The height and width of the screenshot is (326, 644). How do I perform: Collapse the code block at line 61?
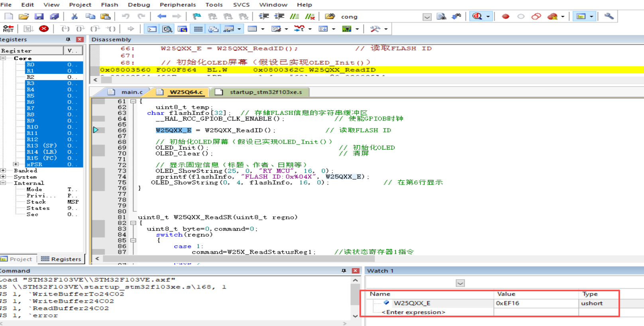point(133,101)
